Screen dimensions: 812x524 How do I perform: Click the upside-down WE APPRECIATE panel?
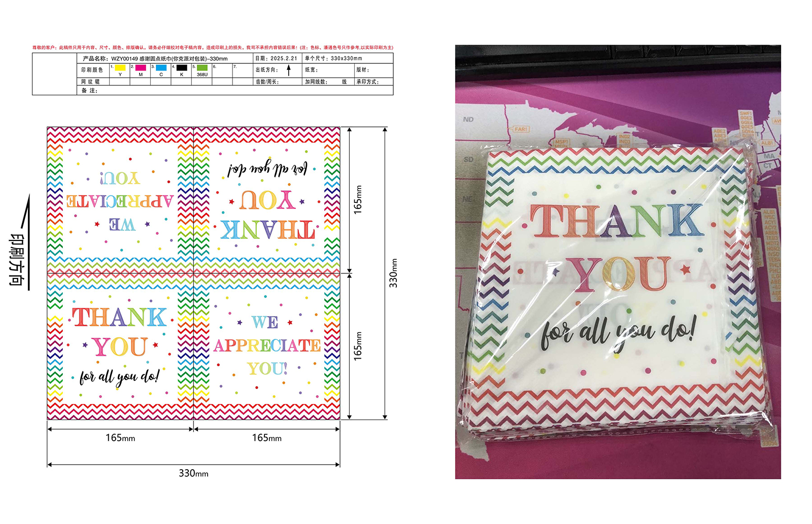coord(120,200)
